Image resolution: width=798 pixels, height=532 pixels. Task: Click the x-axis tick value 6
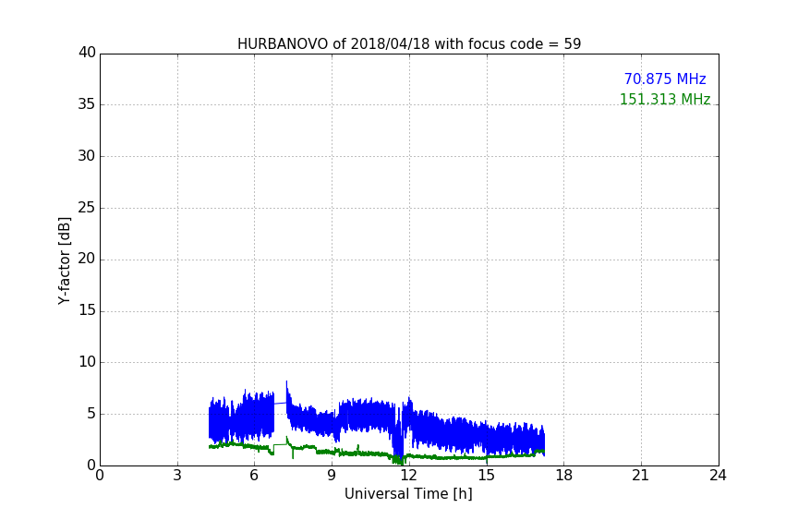[x=255, y=476]
